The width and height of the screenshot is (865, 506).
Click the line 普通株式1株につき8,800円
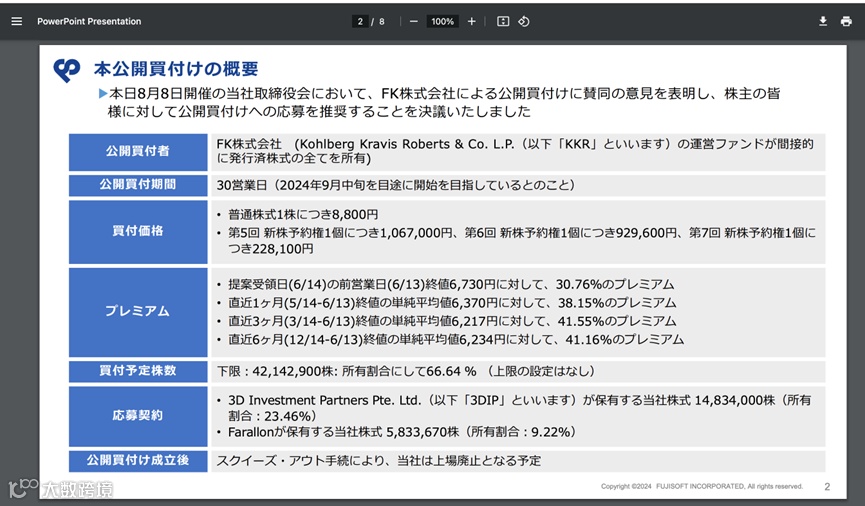[x=303, y=215]
